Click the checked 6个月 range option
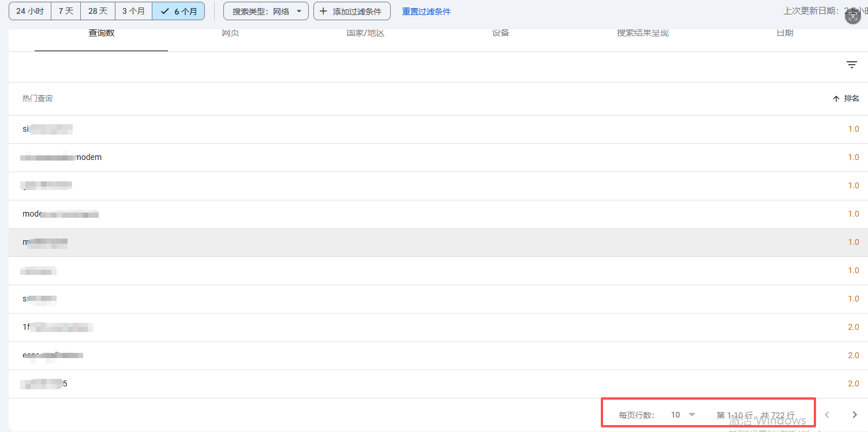Screen dimensions: 868x432 (178, 12)
